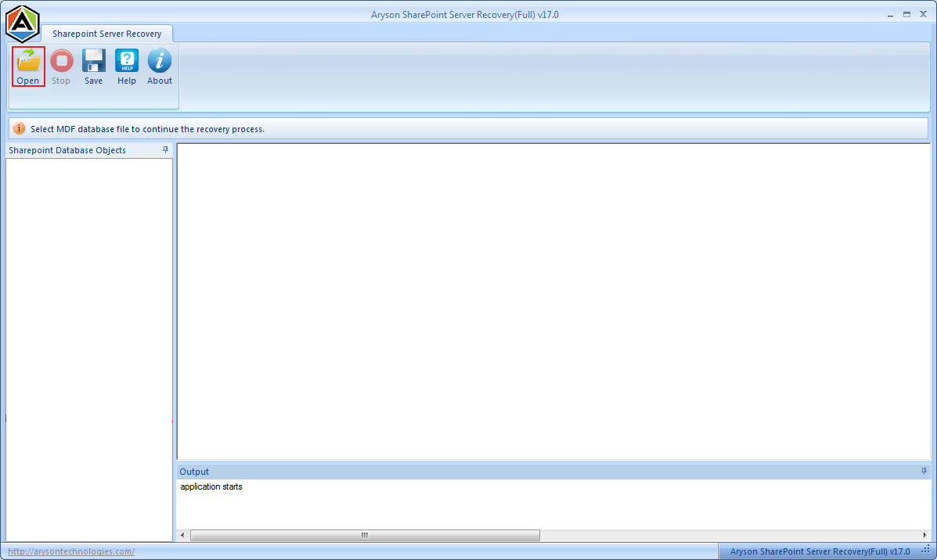Screen dimensions: 937x560
Task: Click the status bar version text
Action: [x=820, y=551]
